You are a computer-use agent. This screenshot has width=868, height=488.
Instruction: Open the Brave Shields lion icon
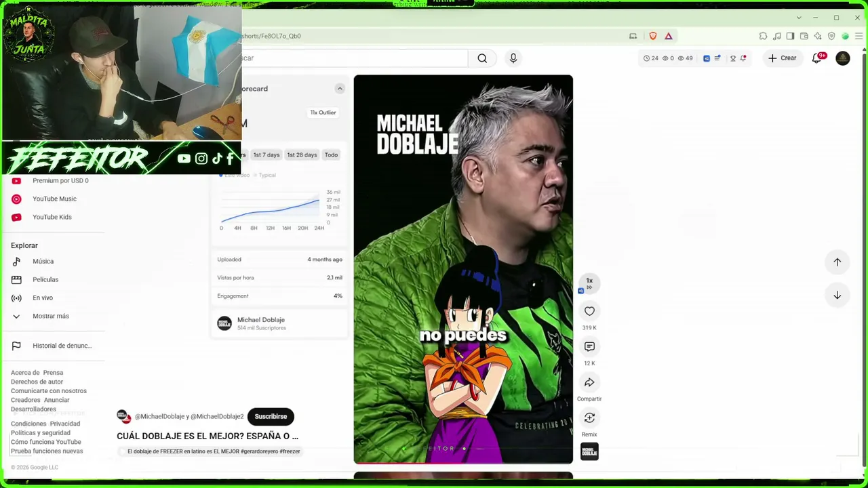[x=653, y=36]
